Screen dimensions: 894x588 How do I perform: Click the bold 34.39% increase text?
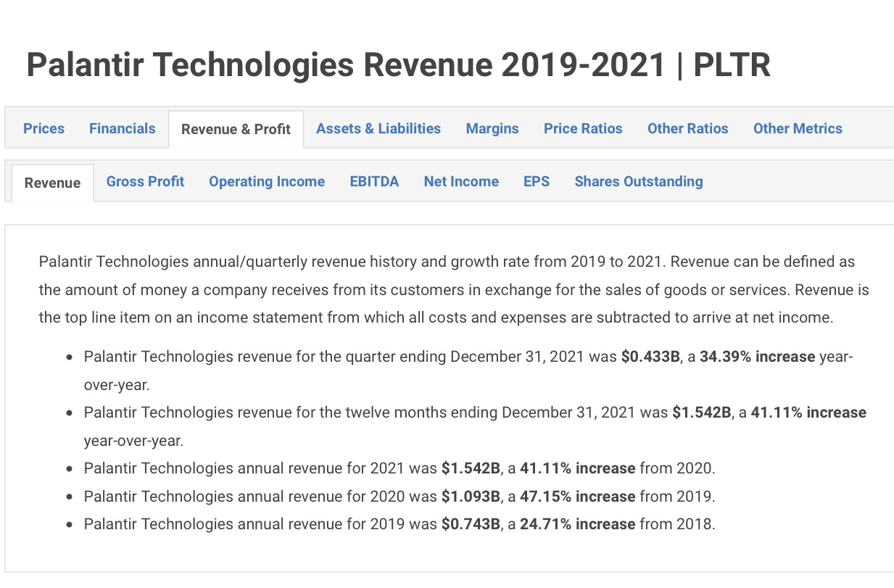(x=757, y=357)
